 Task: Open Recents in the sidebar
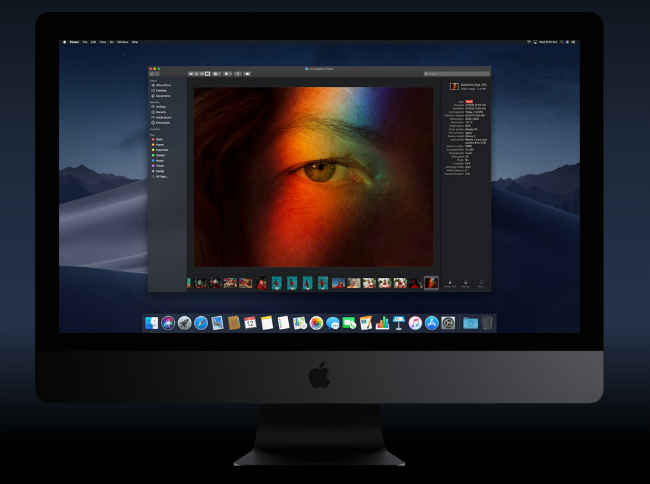coord(159,112)
